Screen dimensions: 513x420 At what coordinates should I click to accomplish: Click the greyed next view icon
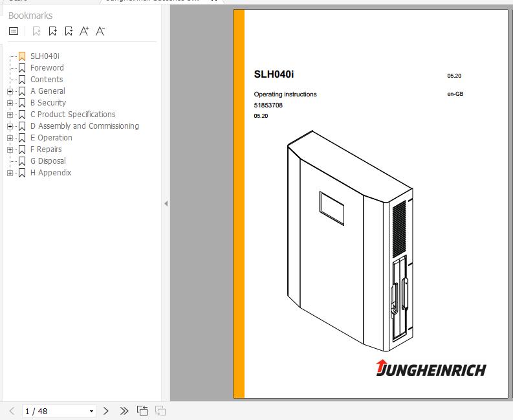point(160,411)
